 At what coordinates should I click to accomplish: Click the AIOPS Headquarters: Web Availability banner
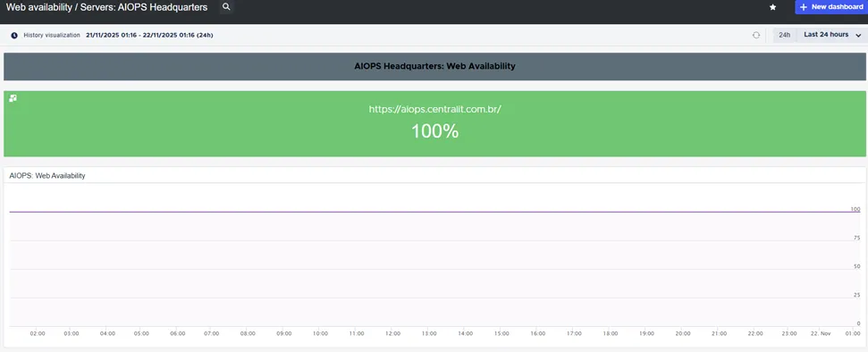(434, 66)
